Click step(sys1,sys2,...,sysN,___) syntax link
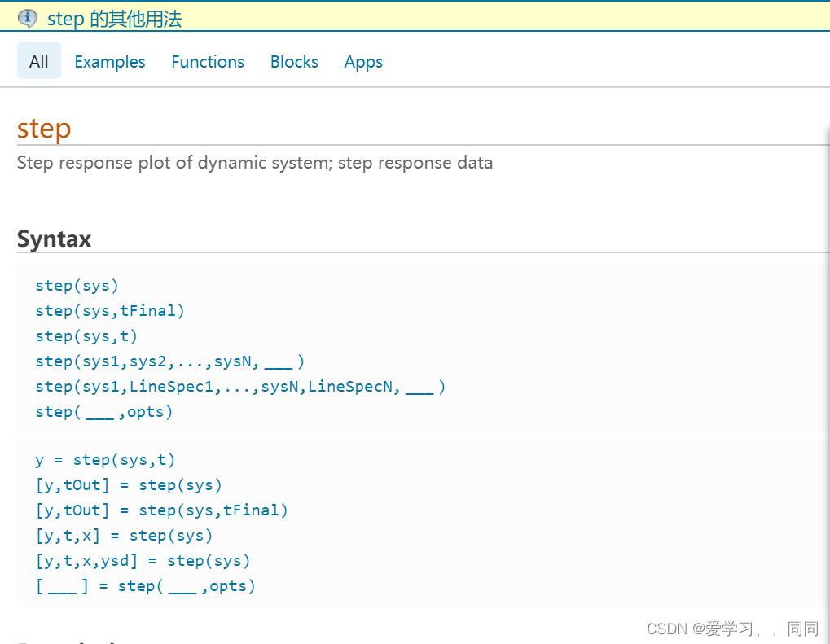The image size is (830, 644). coord(170,361)
